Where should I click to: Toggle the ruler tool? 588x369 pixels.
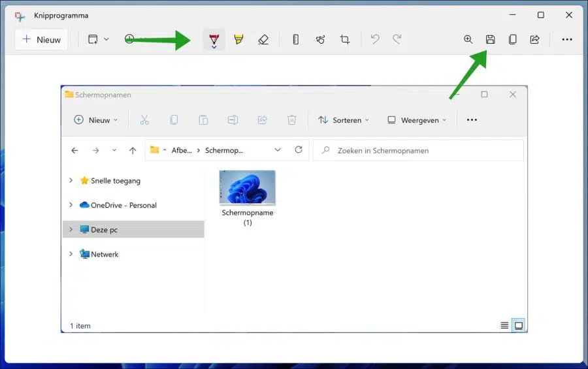tap(295, 39)
